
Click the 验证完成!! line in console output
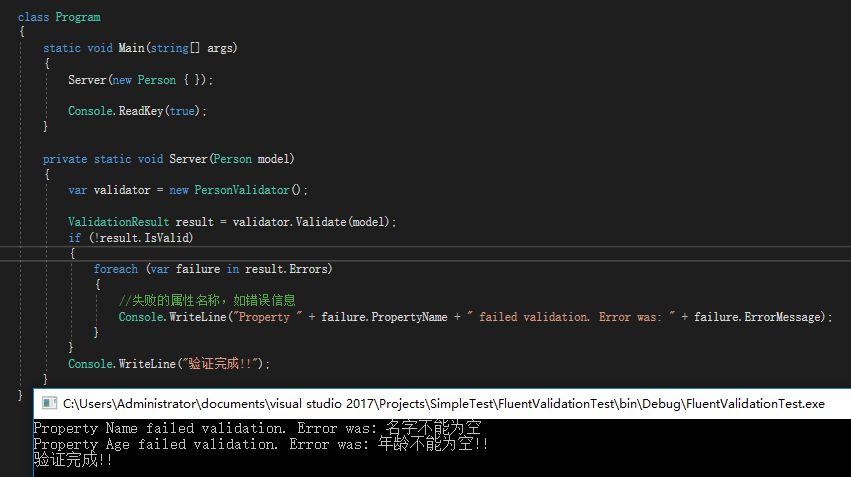point(73,460)
